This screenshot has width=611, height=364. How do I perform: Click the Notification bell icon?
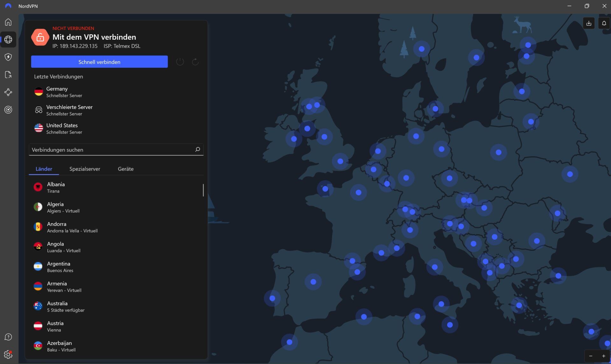[604, 23]
